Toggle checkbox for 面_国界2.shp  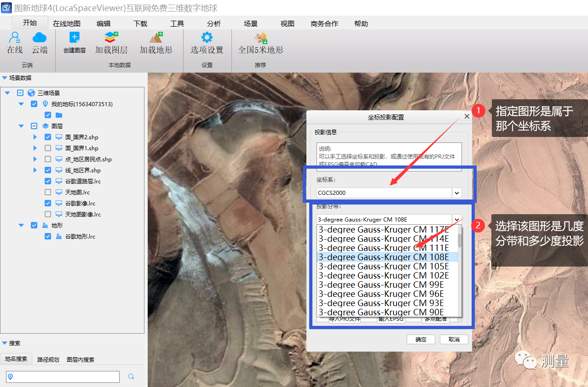click(x=48, y=137)
